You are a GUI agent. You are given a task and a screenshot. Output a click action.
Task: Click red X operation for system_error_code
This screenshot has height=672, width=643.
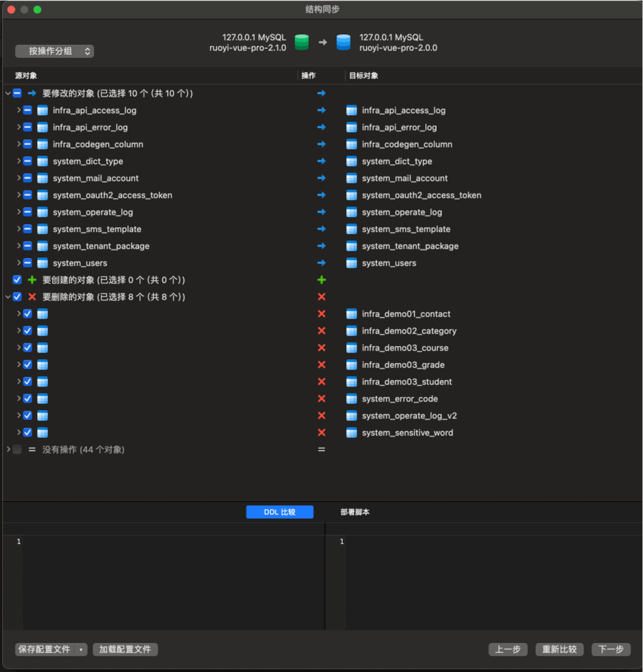pyautogui.click(x=321, y=399)
